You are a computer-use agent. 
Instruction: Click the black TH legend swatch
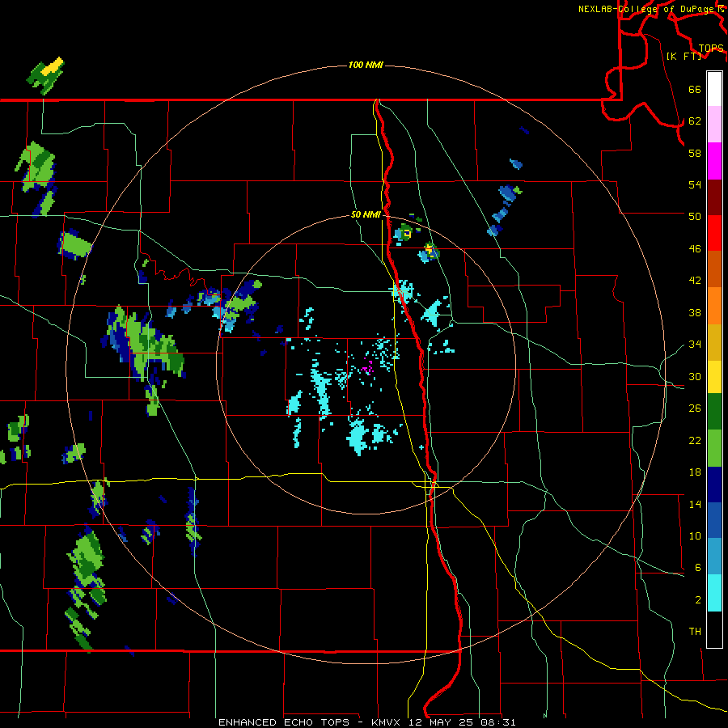pyautogui.click(x=714, y=629)
